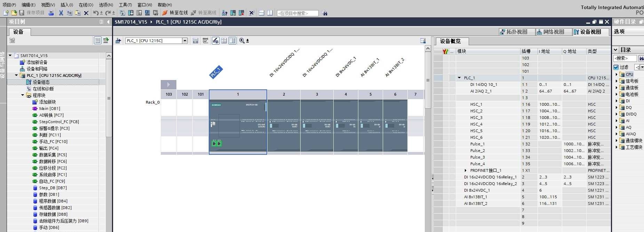Image resolution: width=644 pixels, height=232 pixels.
Task: Click the compile icon in the toolbar
Action: coord(122,13)
